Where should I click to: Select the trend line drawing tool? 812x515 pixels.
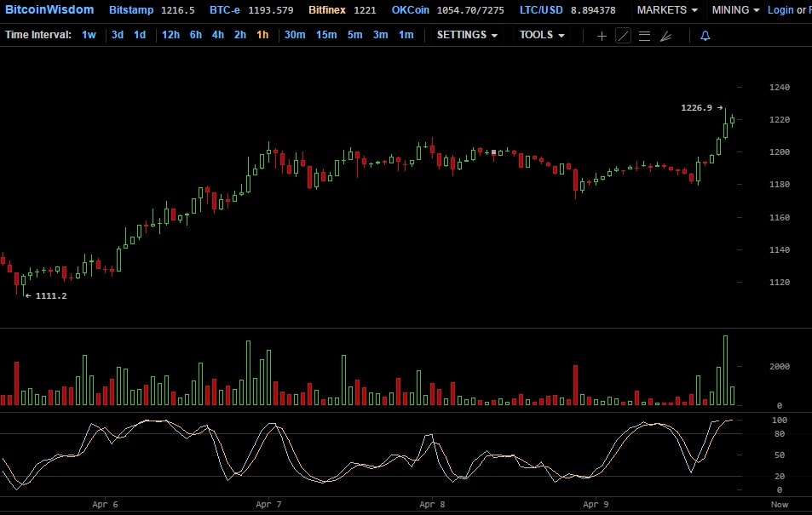click(x=623, y=36)
